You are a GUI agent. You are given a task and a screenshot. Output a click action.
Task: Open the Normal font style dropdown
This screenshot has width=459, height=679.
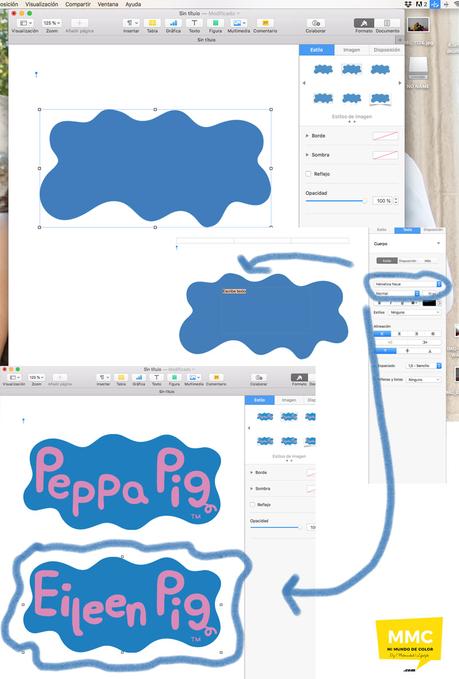click(x=397, y=293)
